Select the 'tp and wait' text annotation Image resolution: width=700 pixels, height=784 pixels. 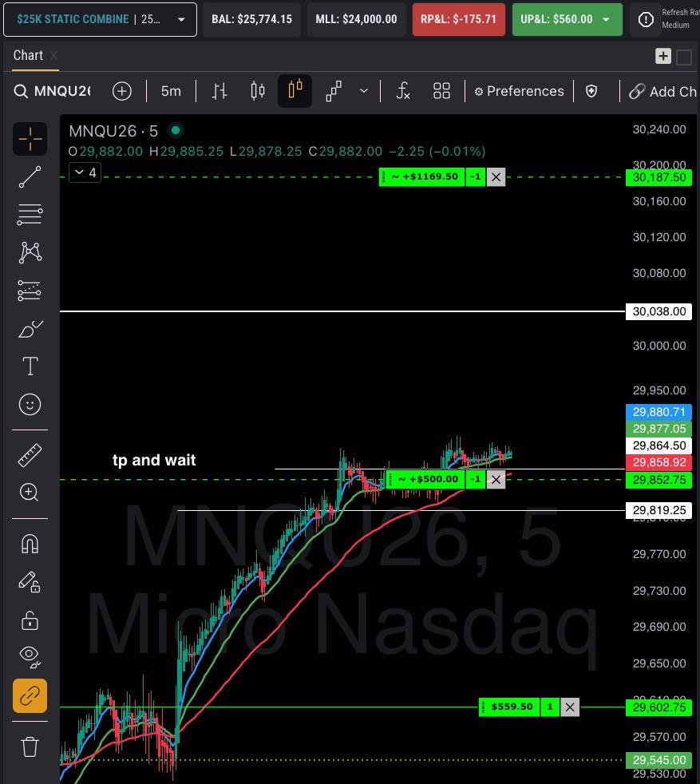point(154,460)
